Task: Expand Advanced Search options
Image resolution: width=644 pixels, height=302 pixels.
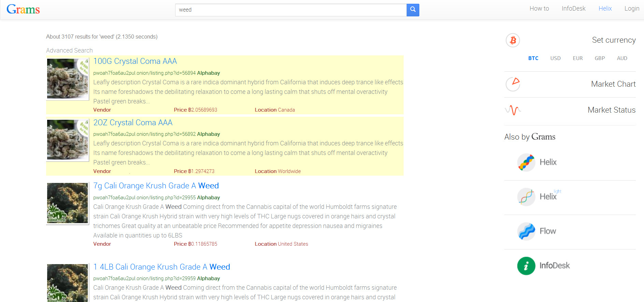Action: [69, 51]
